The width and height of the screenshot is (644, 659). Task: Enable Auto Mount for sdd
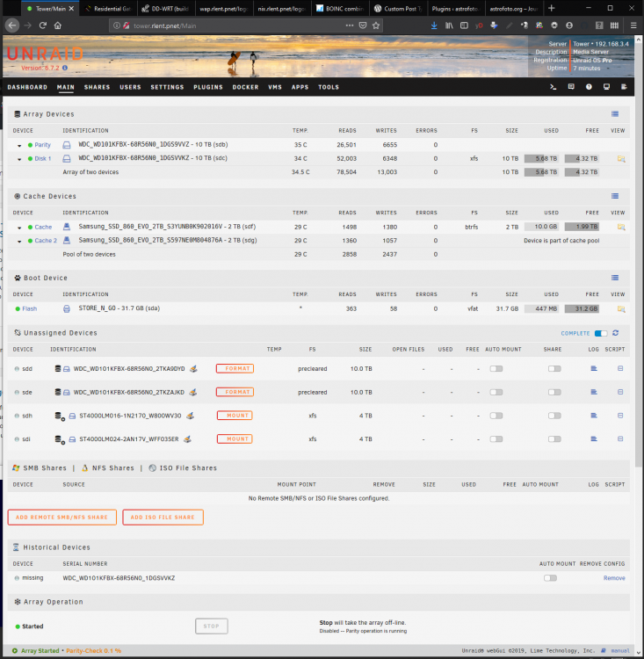pos(496,368)
